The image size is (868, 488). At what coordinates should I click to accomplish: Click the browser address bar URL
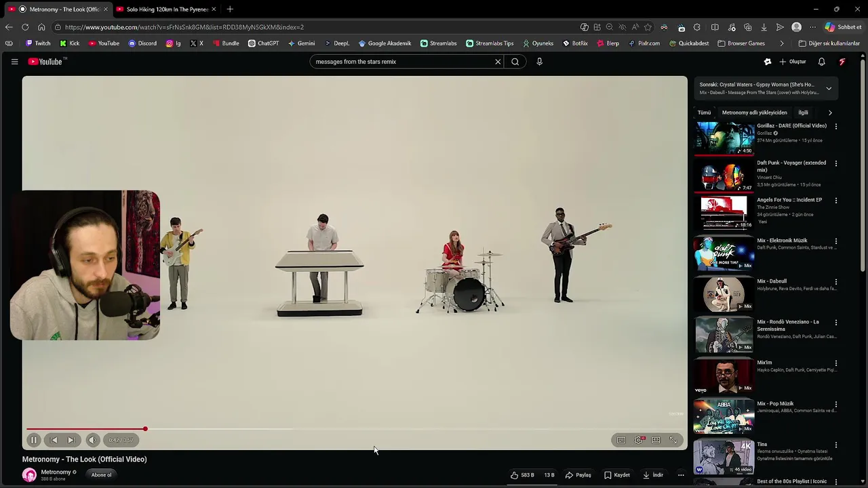pyautogui.click(x=184, y=27)
